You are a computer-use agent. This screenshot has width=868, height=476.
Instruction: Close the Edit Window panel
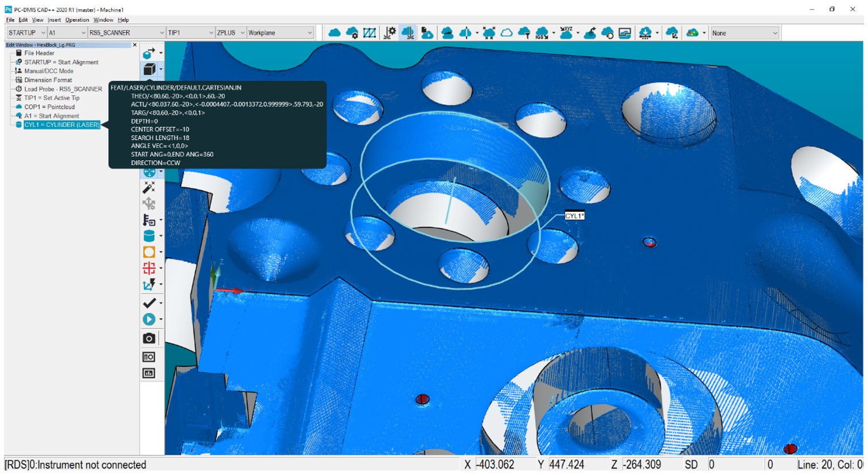pos(135,44)
